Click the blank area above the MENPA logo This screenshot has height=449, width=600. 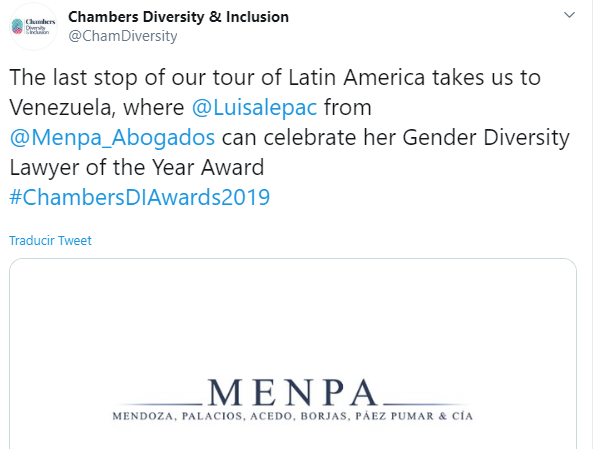tap(293, 310)
